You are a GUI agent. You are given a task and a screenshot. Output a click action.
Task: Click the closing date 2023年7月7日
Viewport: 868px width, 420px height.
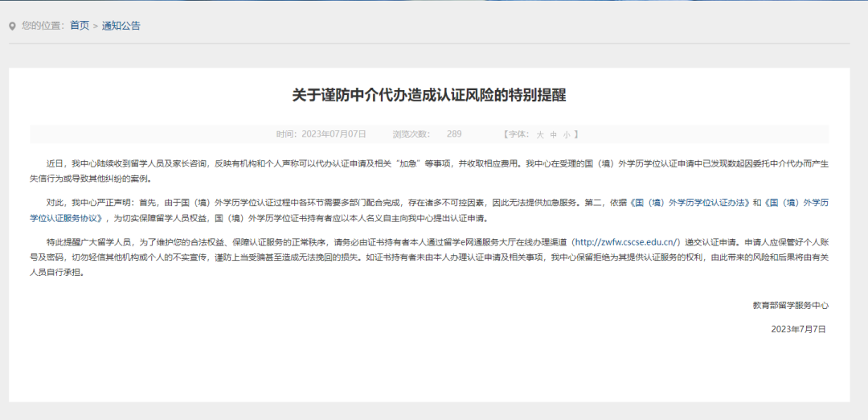click(798, 329)
